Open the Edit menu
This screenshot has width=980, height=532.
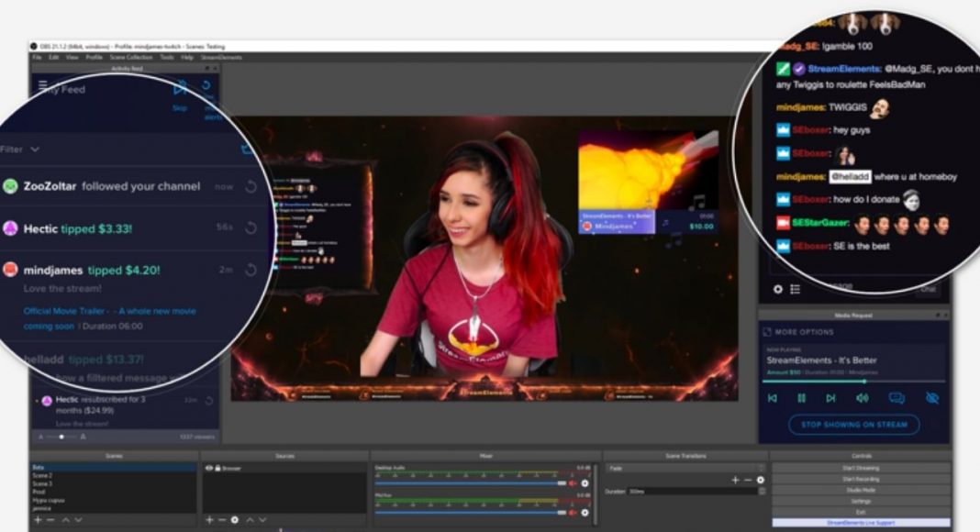click(x=54, y=57)
